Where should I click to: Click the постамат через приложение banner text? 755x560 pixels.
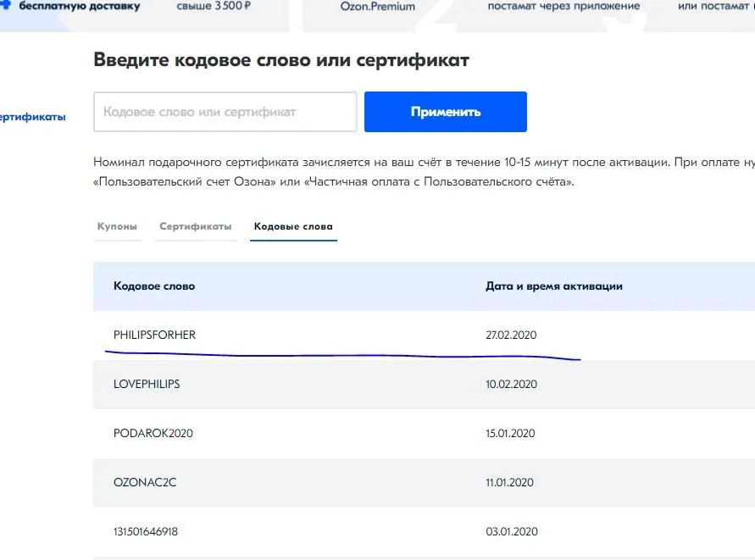click(x=563, y=6)
